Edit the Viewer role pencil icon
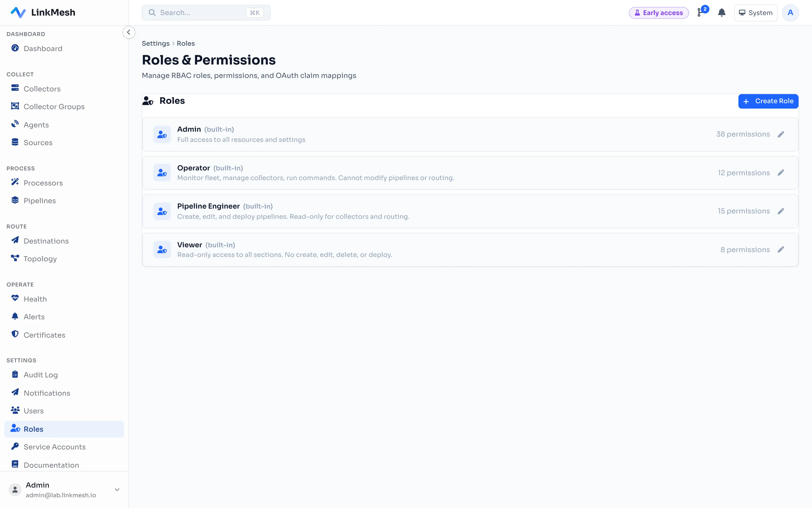The height and width of the screenshot is (508, 812). coord(781,250)
